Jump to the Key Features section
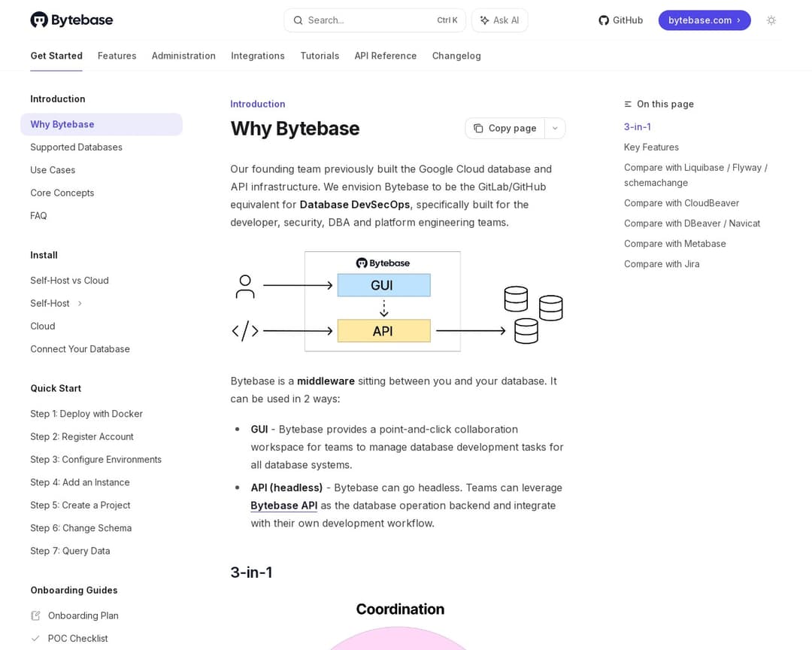Image resolution: width=812 pixels, height=650 pixels. click(651, 147)
